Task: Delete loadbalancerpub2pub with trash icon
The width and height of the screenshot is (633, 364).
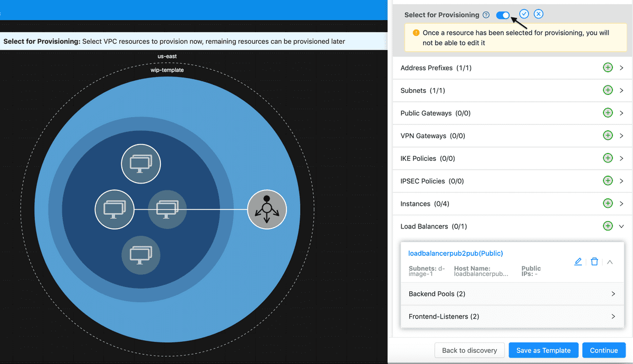Action: [x=594, y=262]
